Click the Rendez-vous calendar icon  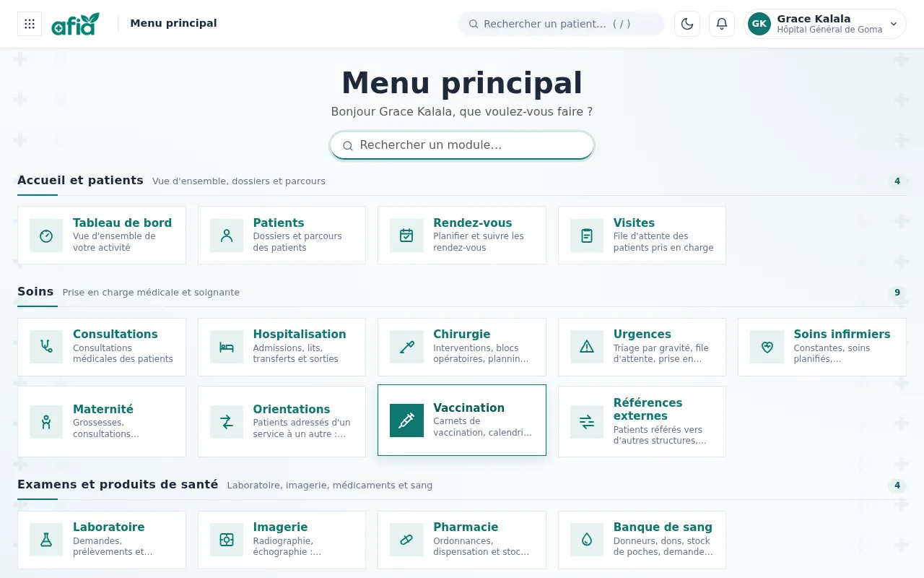click(406, 236)
